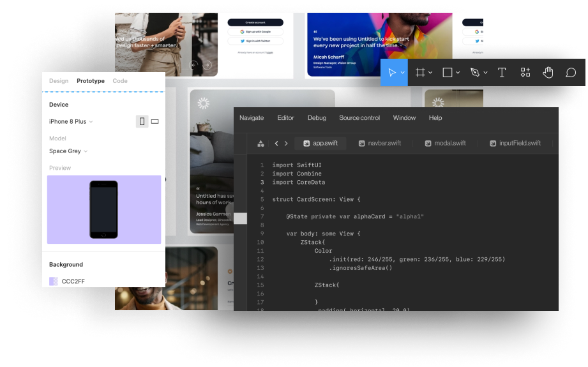Set device orientation to portrait

(x=142, y=121)
